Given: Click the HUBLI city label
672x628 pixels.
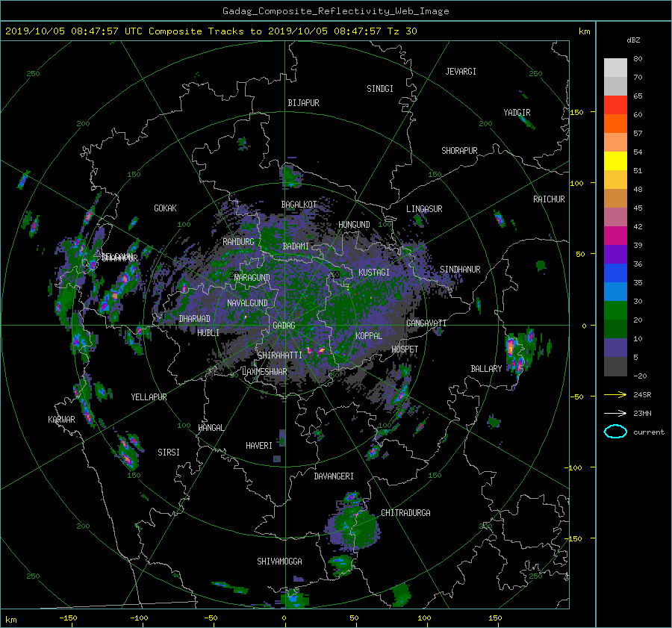Looking at the screenshot, I should [x=208, y=332].
